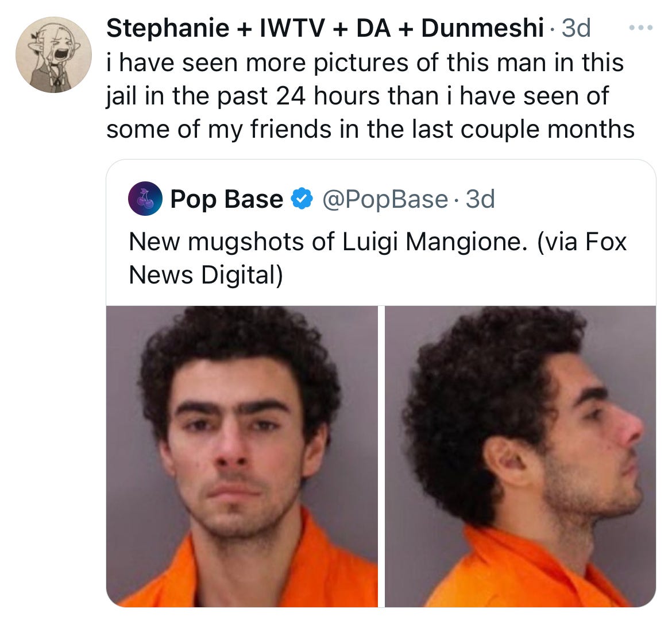
Task: Open the Stephanie + IWTV display name
Action: tap(325, 28)
